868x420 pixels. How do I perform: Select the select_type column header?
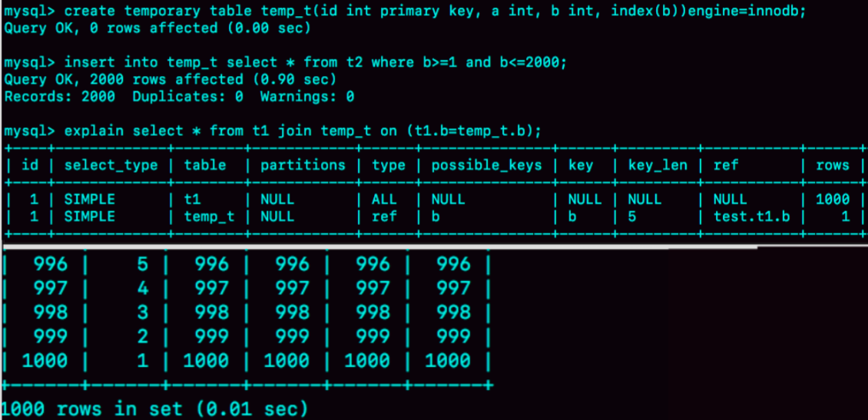pos(111,165)
